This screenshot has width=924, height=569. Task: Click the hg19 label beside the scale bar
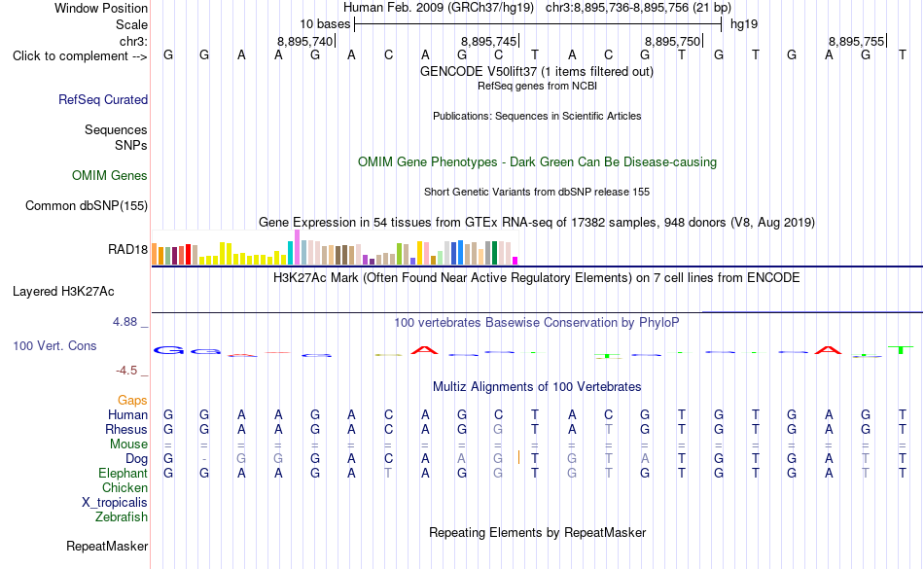click(x=744, y=24)
